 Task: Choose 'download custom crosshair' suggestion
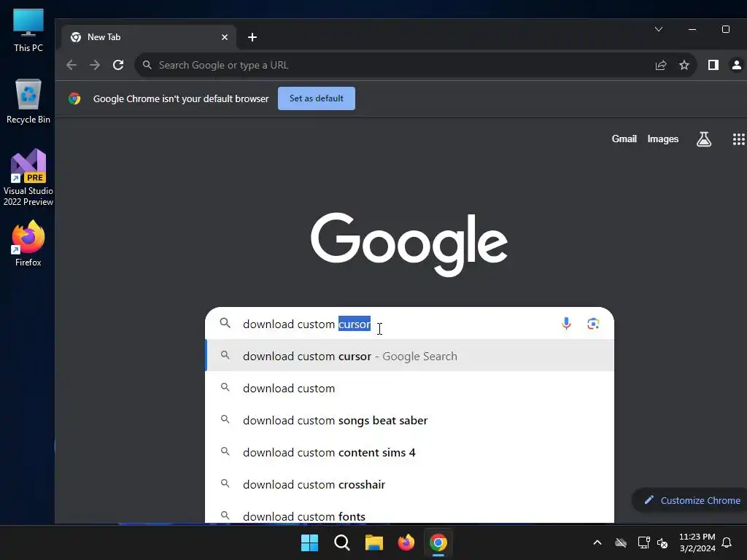pyautogui.click(x=410, y=484)
